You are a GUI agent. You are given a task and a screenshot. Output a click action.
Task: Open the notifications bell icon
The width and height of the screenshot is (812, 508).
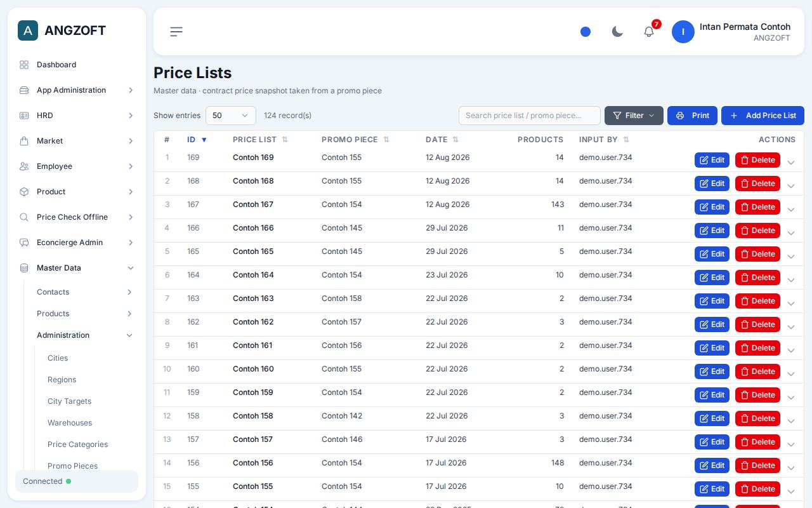[x=649, y=32]
